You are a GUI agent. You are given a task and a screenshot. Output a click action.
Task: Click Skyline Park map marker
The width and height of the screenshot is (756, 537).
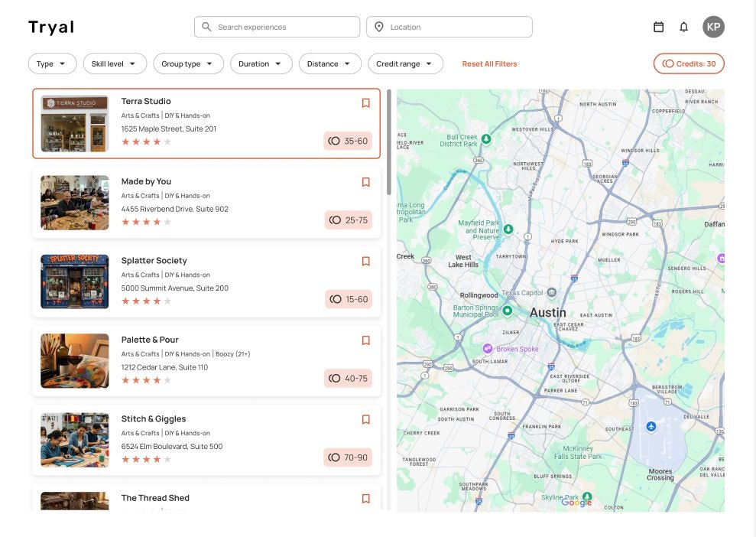(587, 496)
